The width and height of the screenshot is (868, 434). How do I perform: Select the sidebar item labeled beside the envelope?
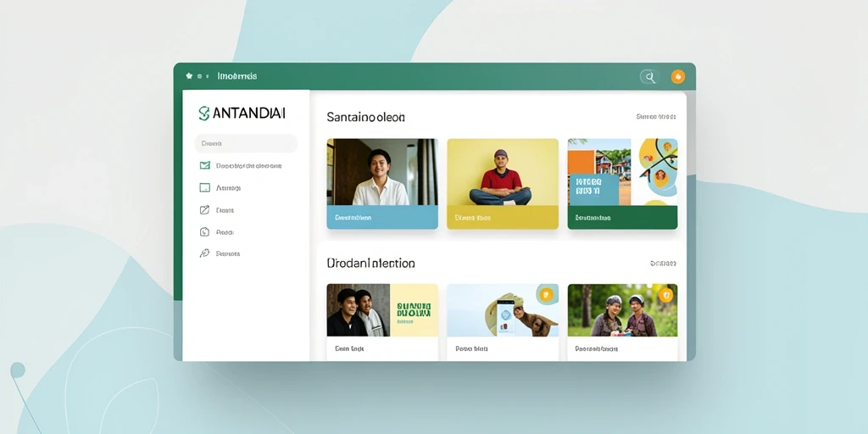[x=249, y=165]
